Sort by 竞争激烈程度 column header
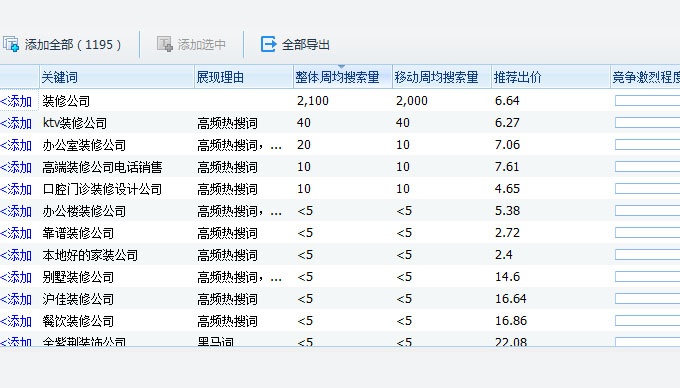680x388 pixels. 646,78
